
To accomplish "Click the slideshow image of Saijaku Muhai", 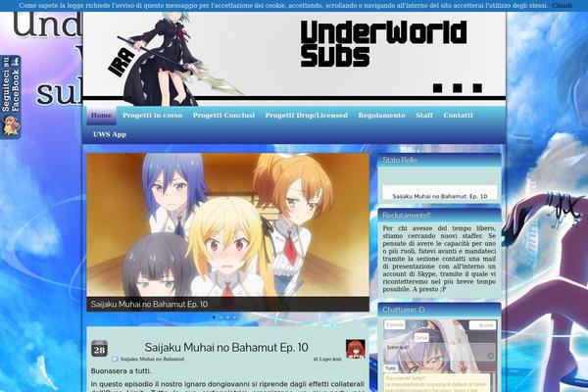I will click(x=227, y=224).
